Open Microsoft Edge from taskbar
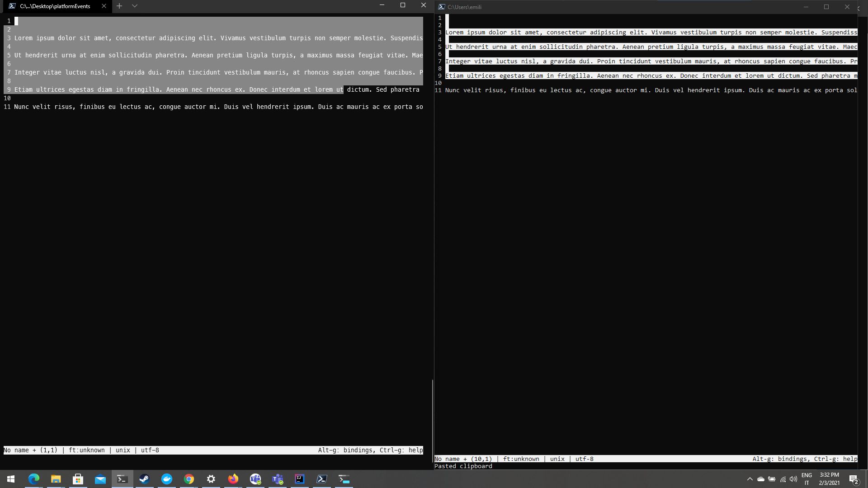 [34, 479]
